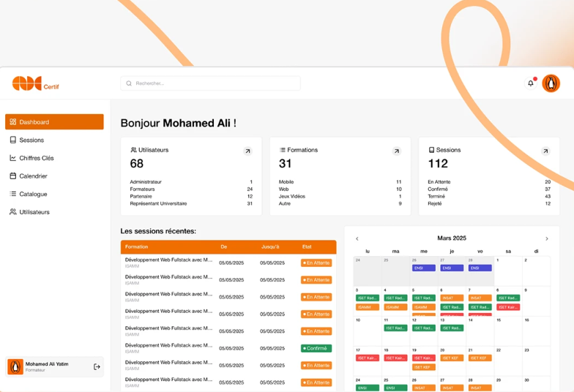This screenshot has height=392, width=574.
Task: Click the Jusqu'à column header
Action: [270, 247]
